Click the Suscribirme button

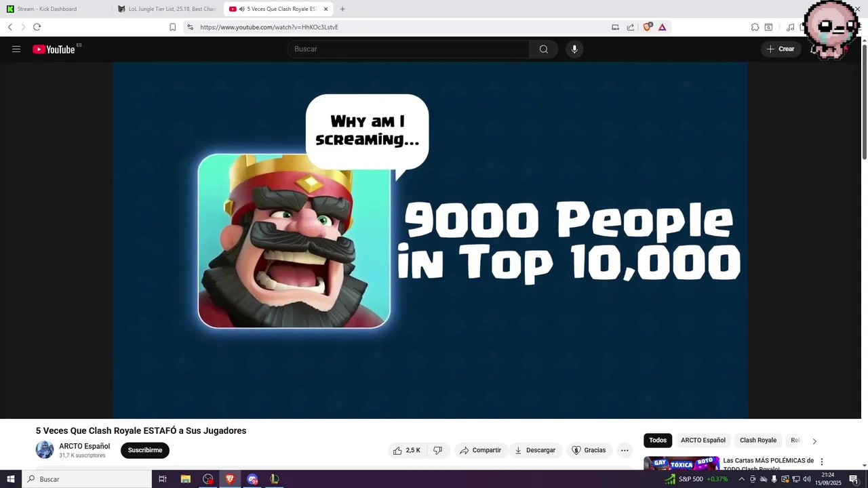[145, 450]
